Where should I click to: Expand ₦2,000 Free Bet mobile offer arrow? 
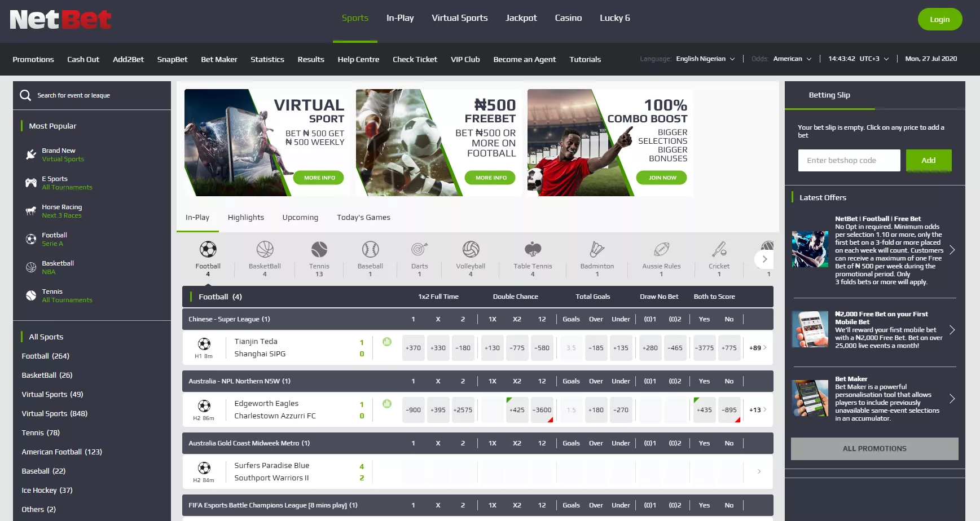tap(952, 330)
